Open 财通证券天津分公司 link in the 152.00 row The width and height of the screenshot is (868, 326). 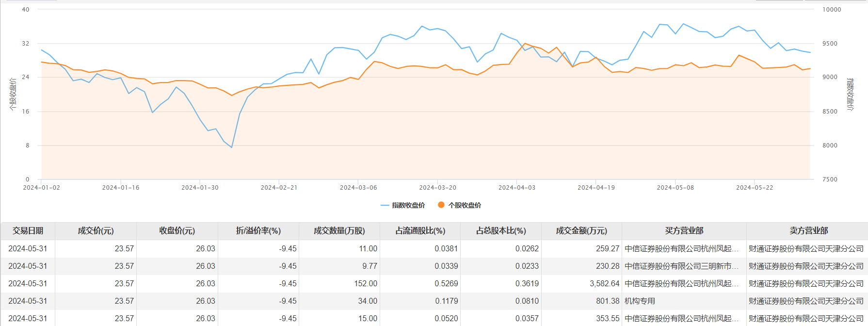tap(806, 283)
